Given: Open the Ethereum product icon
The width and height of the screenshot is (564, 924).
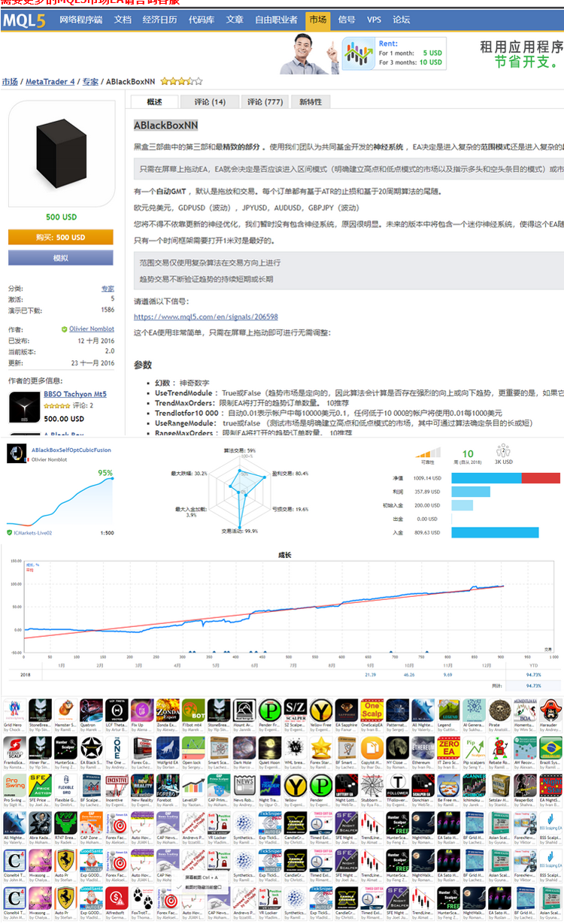Looking at the screenshot, I should click(424, 747).
